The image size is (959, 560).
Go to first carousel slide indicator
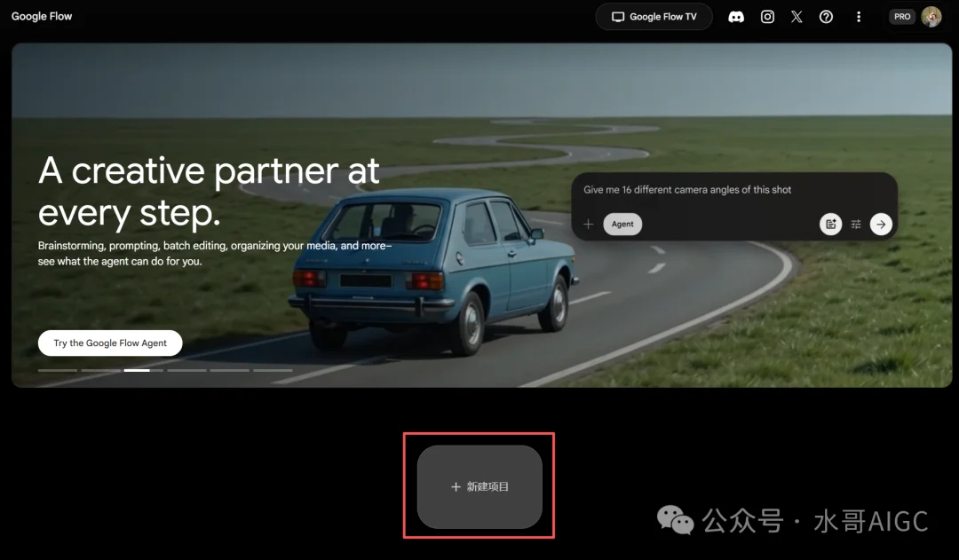point(58,370)
